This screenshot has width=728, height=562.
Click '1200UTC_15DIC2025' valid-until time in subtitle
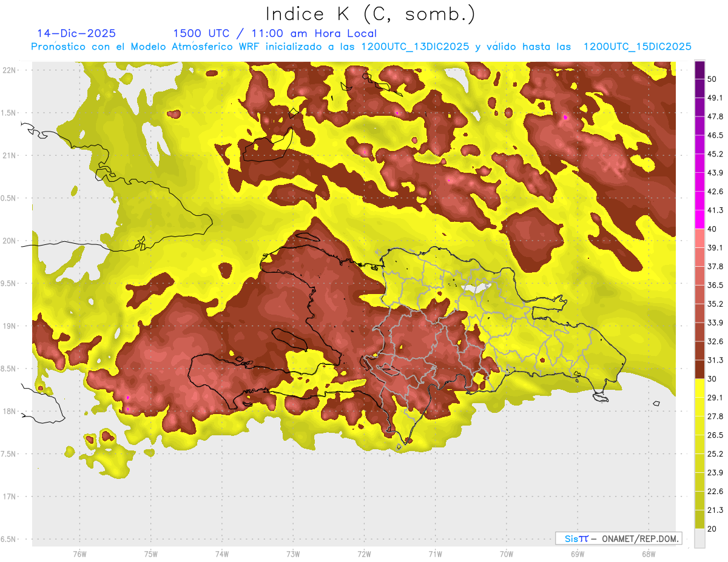638,47
